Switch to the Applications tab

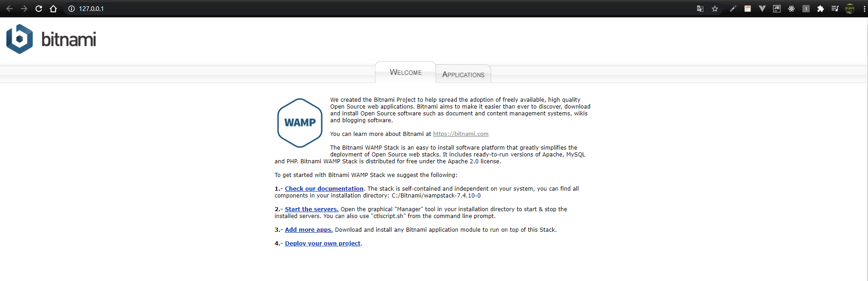(x=463, y=74)
